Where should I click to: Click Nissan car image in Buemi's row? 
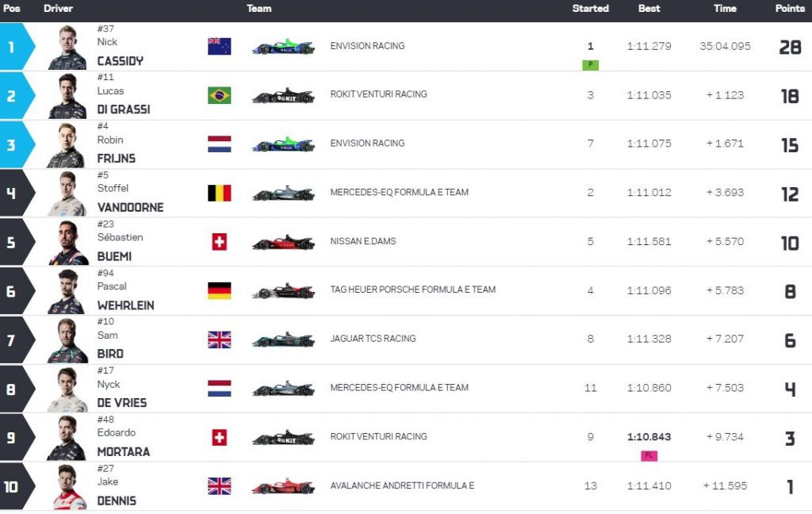(x=283, y=242)
